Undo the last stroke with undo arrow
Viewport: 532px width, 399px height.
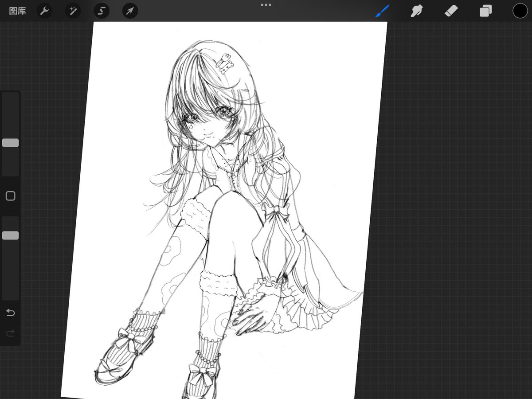pyautogui.click(x=10, y=313)
